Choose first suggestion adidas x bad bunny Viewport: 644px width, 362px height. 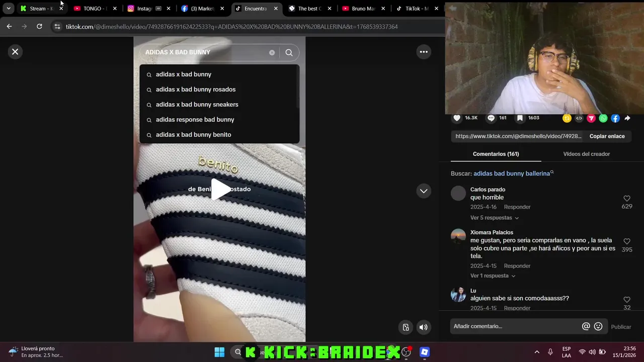tap(219, 74)
